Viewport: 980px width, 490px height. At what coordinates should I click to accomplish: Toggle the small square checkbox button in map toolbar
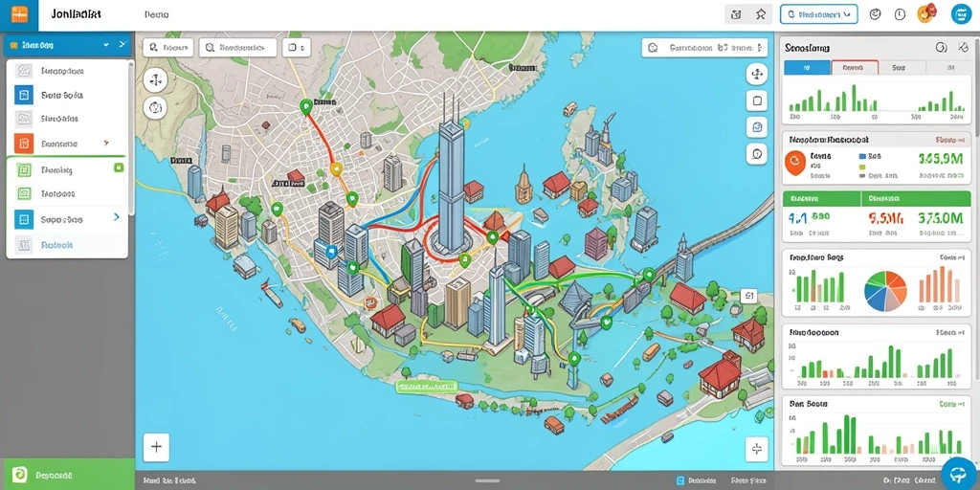297,47
